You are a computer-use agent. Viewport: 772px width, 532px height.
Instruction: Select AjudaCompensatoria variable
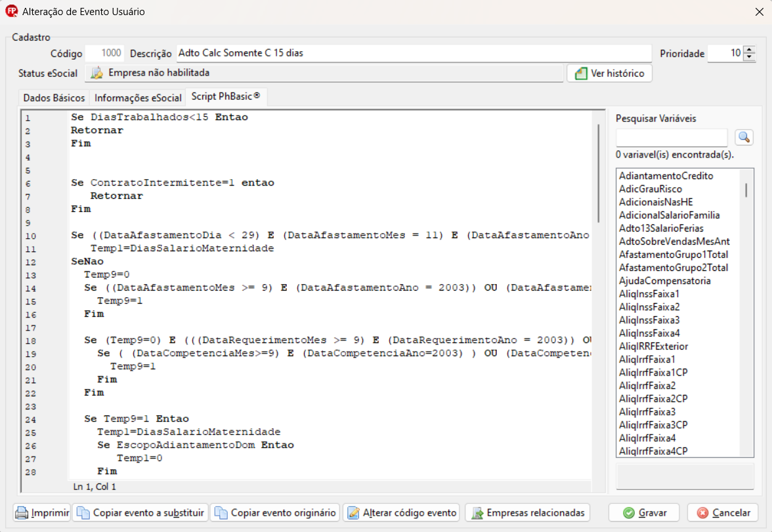coord(664,281)
